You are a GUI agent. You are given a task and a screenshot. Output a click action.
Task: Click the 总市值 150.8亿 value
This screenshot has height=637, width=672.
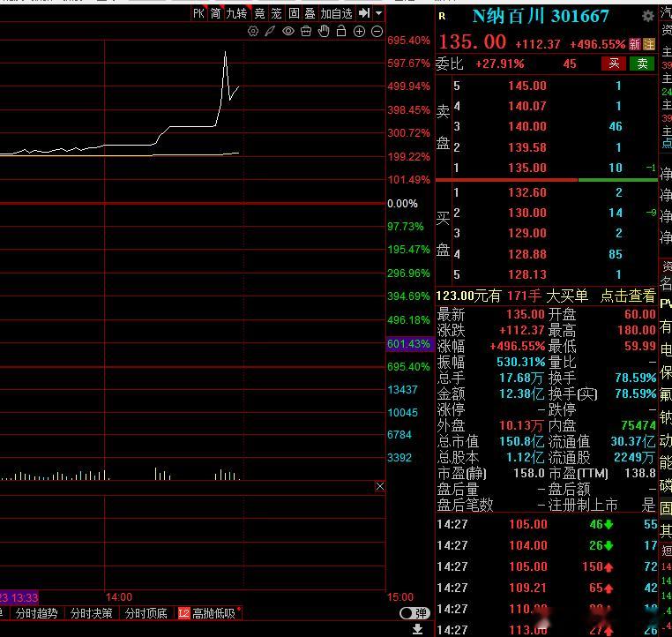coord(521,441)
